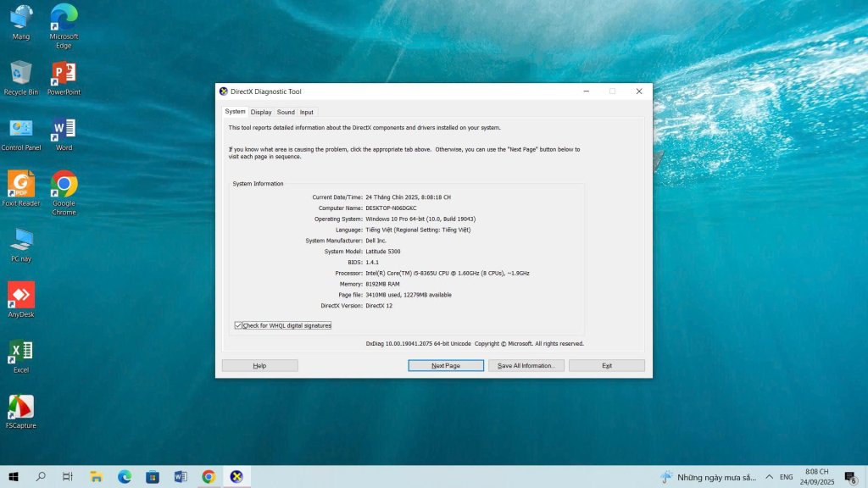Open File Explorer from the taskbar
Viewport: 868px width, 488px height.
coord(97,477)
